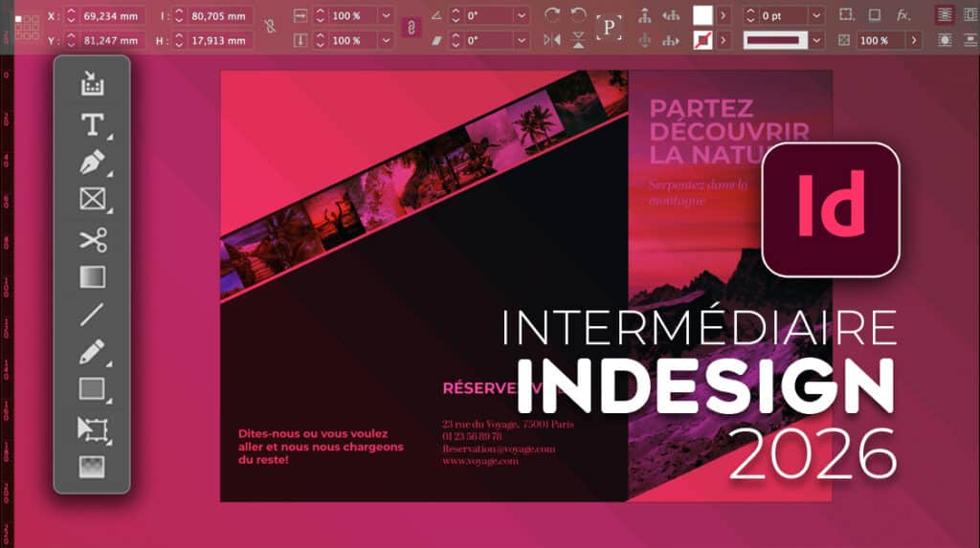The image size is (980, 548).
Task: Click the diagonal photo strip on the page
Action: 424,187
